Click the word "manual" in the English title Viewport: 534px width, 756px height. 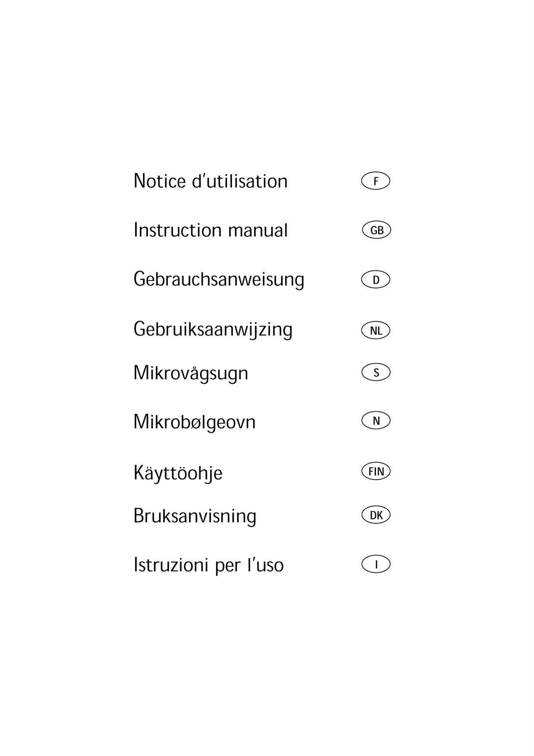click(x=258, y=230)
